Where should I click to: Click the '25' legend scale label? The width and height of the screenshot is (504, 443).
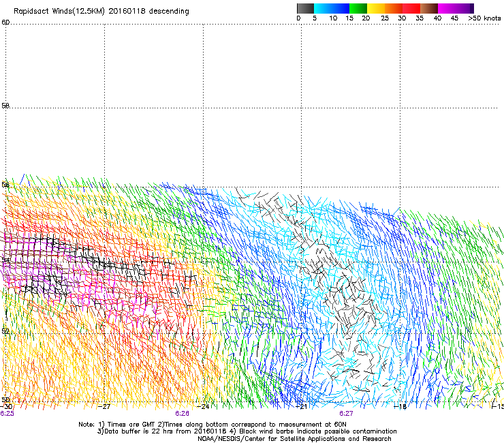point(385,18)
